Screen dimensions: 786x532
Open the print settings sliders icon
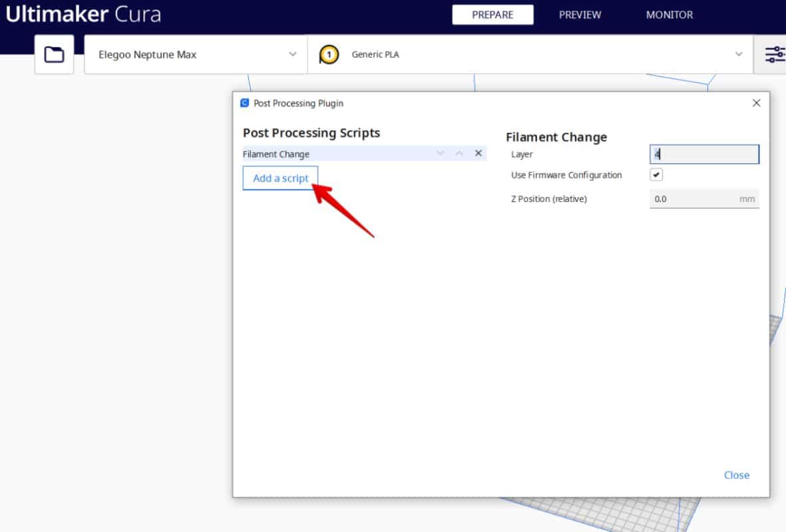click(774, 55)
